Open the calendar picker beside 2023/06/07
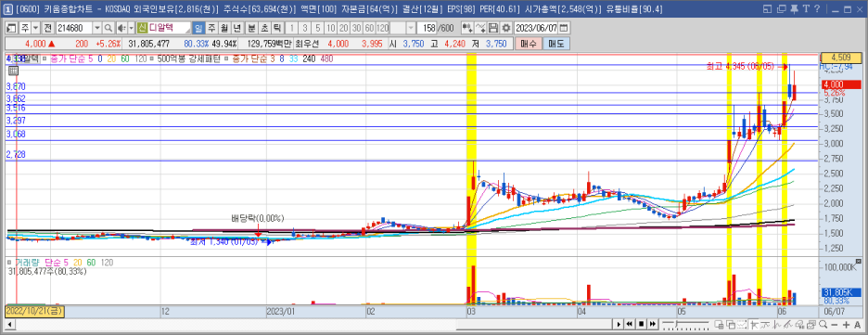 [x=564, y=28]
